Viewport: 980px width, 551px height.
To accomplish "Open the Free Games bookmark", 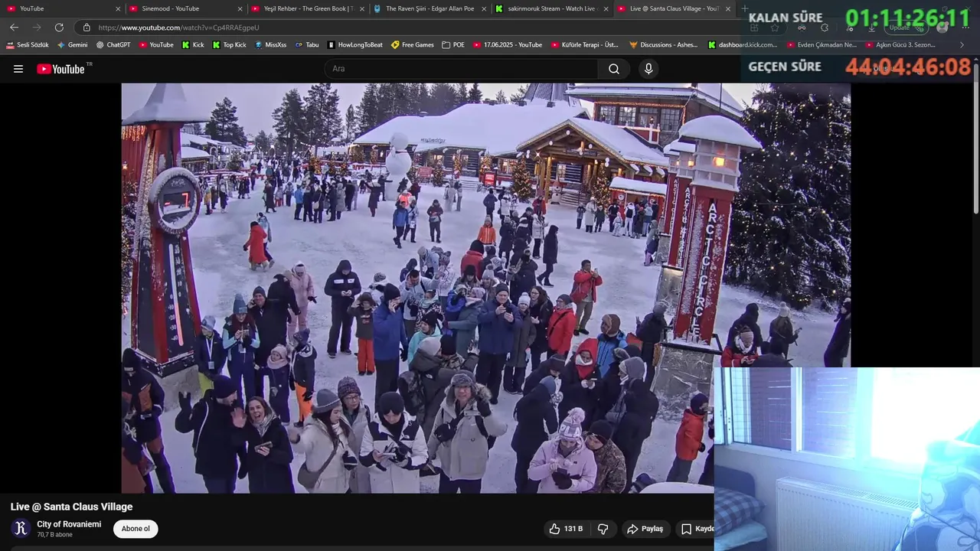I will [412, 45].
